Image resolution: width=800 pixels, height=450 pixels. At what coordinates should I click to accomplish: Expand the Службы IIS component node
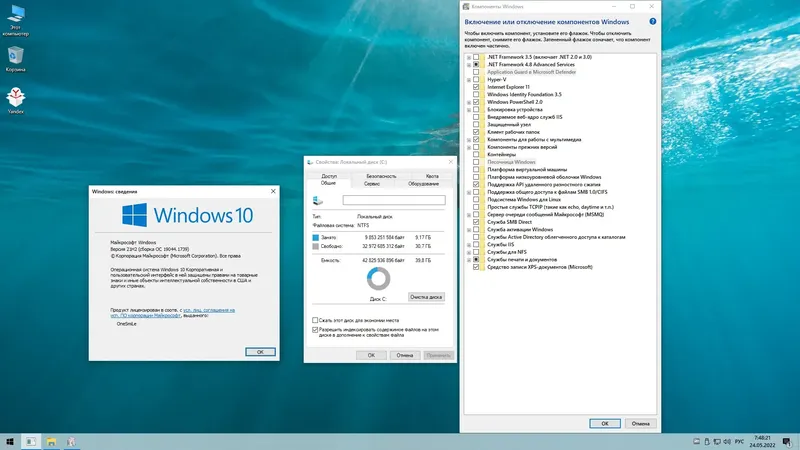[x=469, y=244]
